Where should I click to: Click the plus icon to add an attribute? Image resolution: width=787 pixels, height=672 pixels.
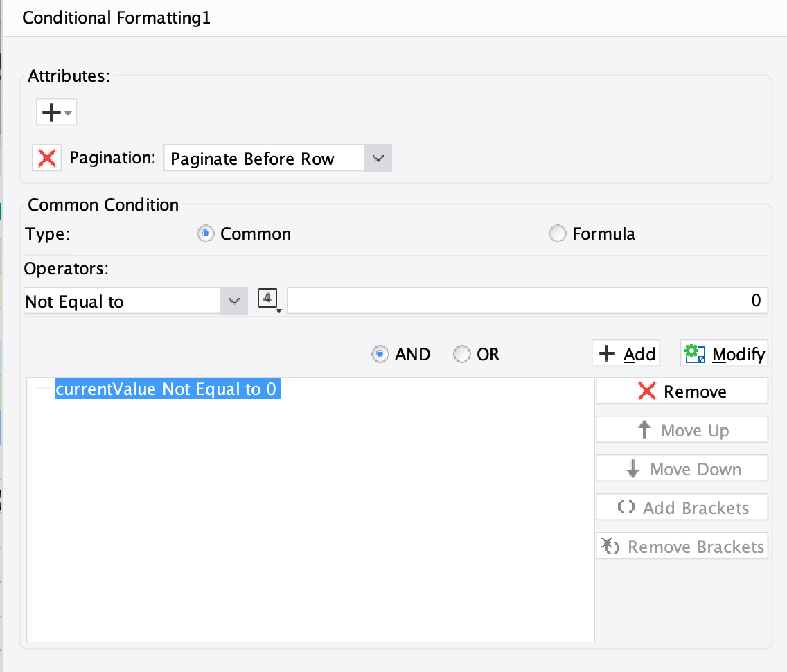pos(52,111)
